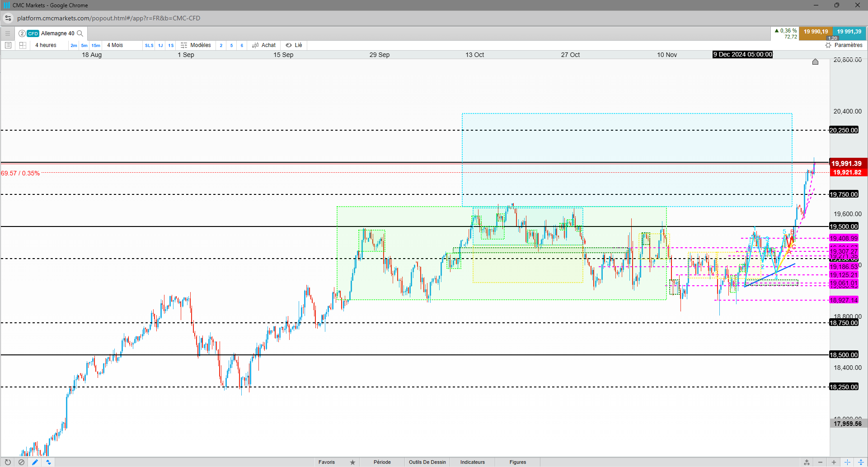Click the home icon above the price scale
The width and height of the screenshot is (868, 467).
click(815, 61)
